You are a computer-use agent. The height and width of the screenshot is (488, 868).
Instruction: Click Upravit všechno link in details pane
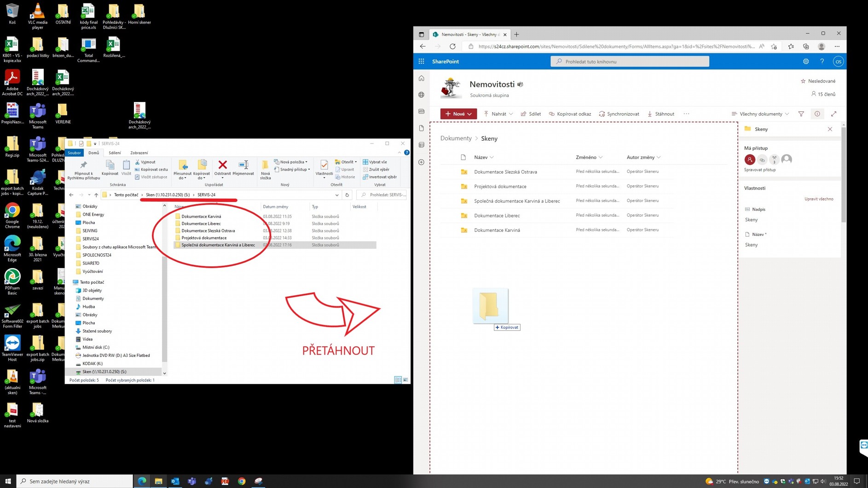pos(818,199)
